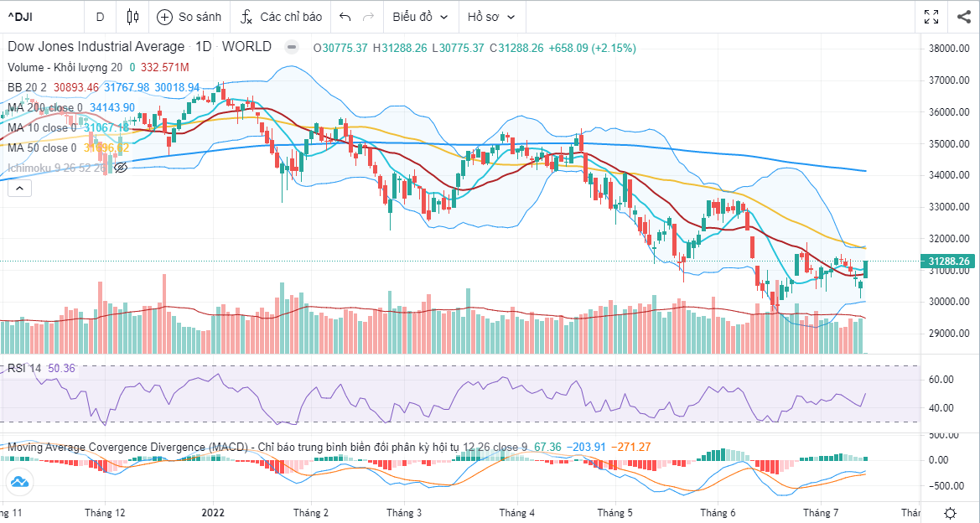Change the D time interval
This screenshot has width=980, height=523.
point(100,17)
